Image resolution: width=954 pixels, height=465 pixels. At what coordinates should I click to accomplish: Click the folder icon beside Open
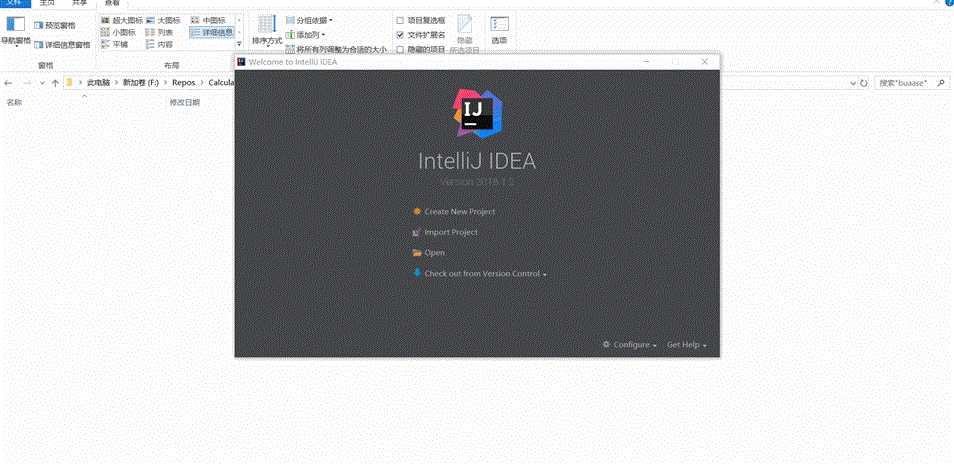point(417,253)
